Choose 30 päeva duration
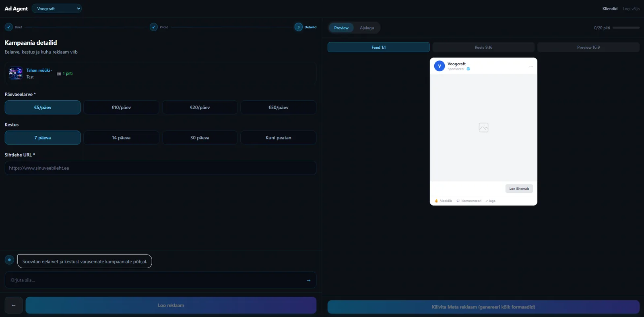 [x=200, y=138]
